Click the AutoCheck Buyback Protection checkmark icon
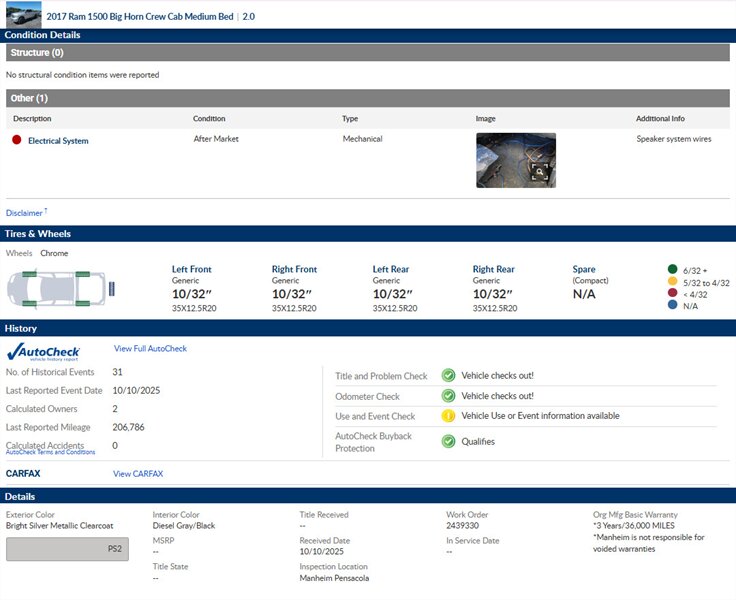 point(449,441)
